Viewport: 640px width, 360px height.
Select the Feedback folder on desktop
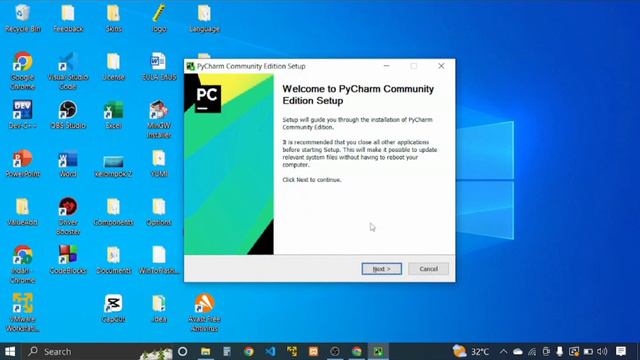[68, 18]
